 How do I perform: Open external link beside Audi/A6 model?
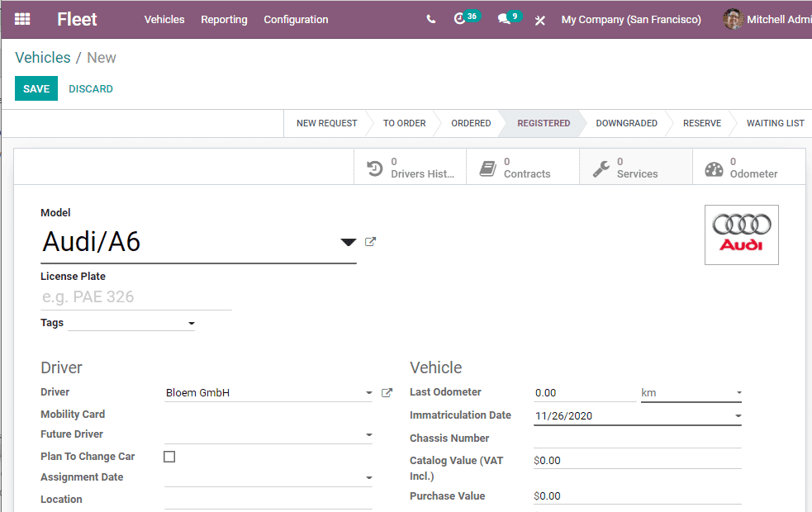370,242
